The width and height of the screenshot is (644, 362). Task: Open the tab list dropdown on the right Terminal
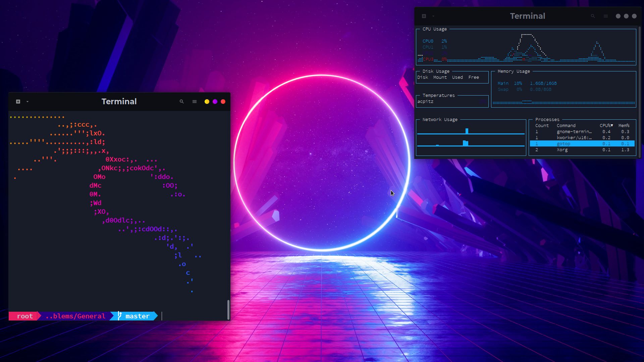[433, 16]
